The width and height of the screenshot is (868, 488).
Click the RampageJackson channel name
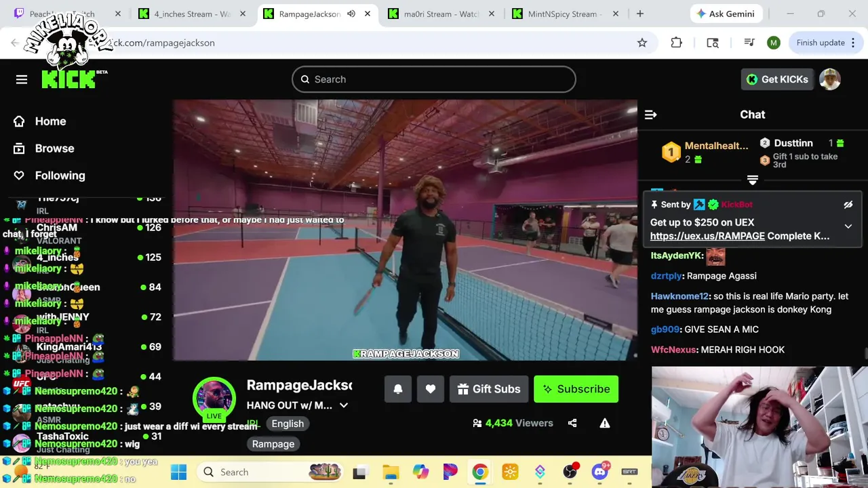click(x=299, y=385)
